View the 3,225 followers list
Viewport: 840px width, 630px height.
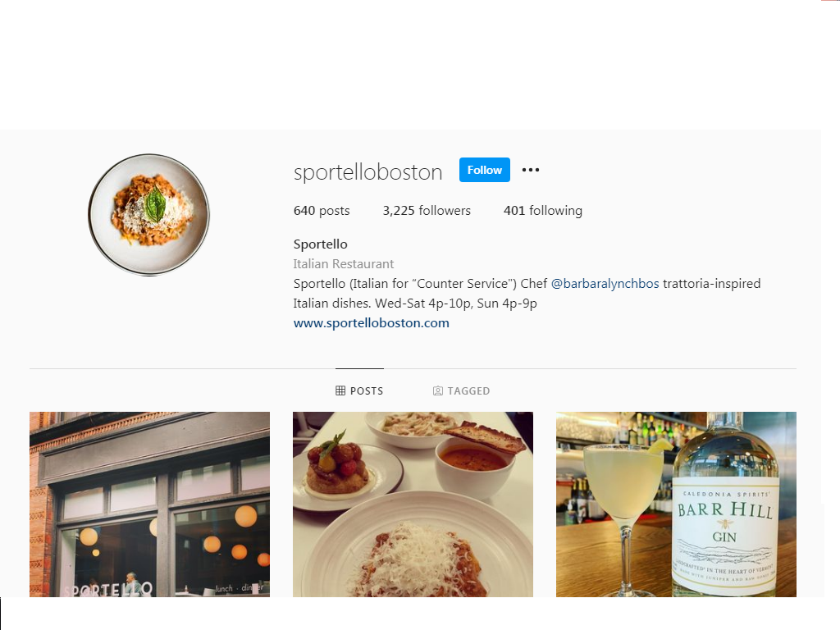[x=427, y=211]
